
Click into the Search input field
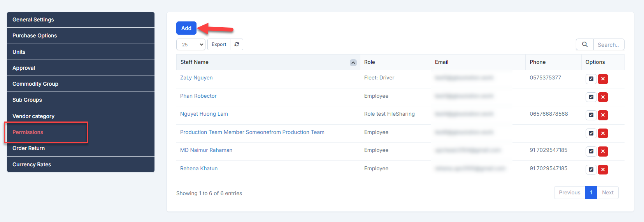(608, 45)
